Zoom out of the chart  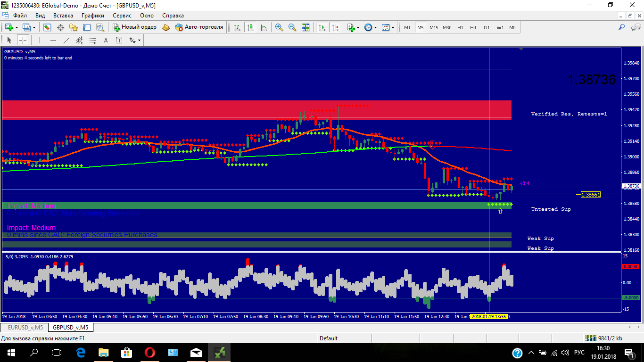click(x=292, y=27)
